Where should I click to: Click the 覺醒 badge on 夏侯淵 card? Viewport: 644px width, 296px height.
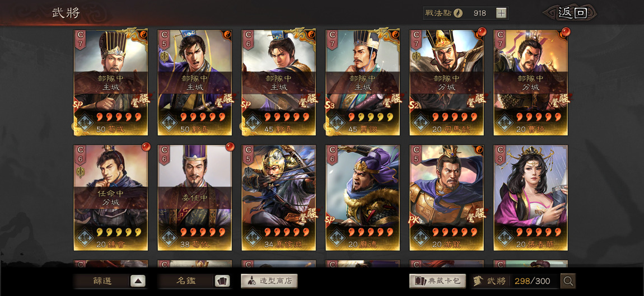pyautogui.click(x=309, y=215)
